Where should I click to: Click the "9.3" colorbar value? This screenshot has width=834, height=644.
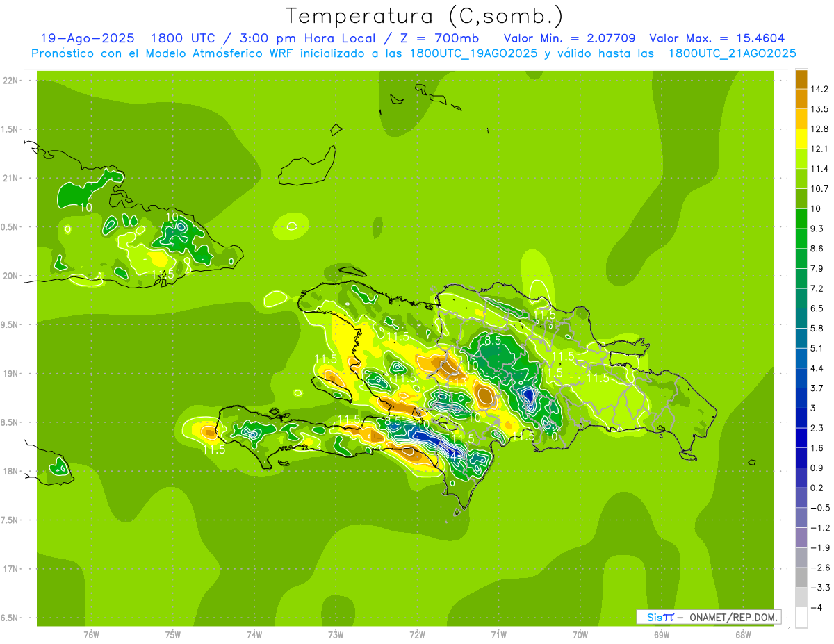click(817, 229)
